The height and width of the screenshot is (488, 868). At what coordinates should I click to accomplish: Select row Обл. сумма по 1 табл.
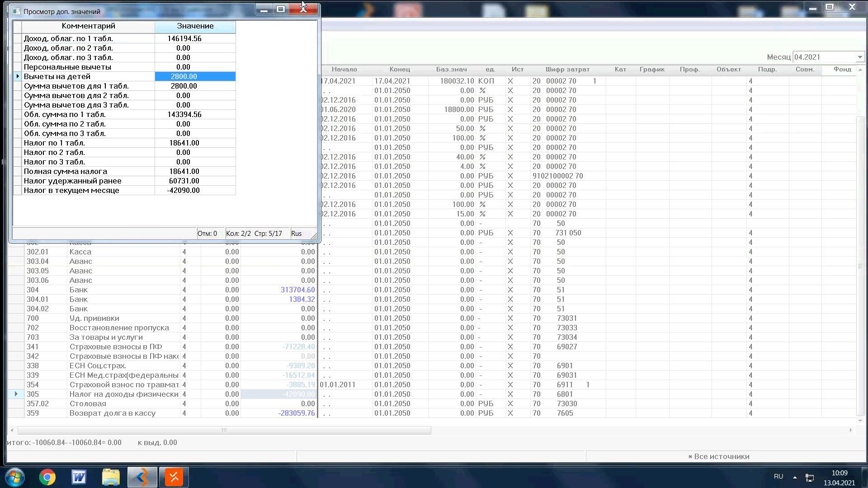click(124, 114)
